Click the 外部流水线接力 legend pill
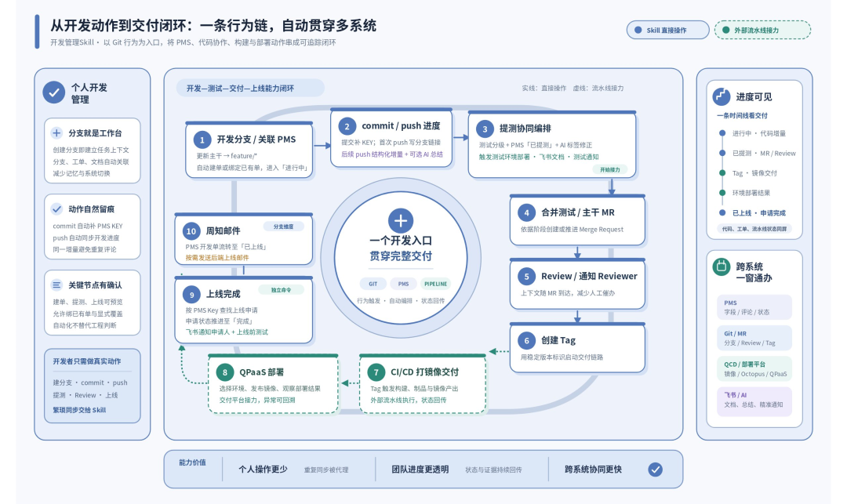This screenshot has width=847, height=504. tap(763, 31)
